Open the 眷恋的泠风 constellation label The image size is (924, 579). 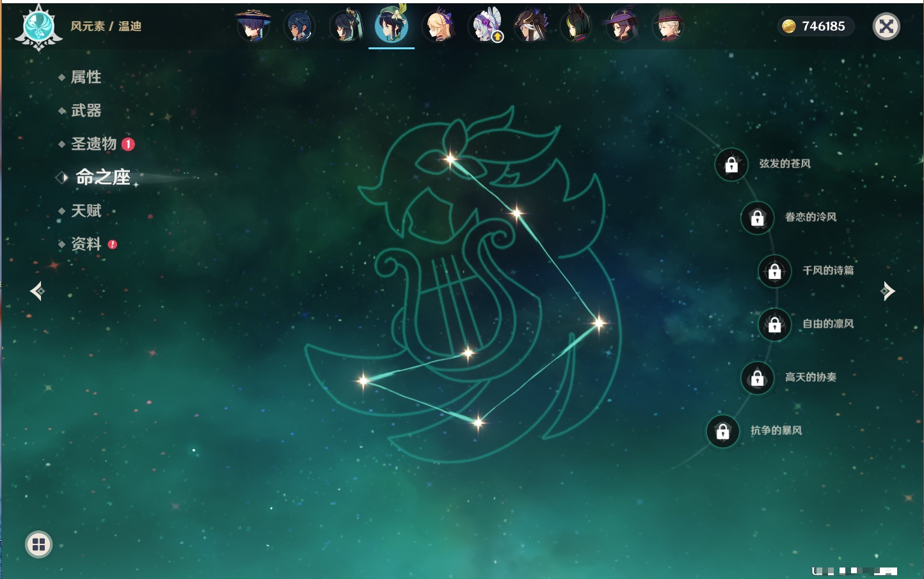click(811, 217)
